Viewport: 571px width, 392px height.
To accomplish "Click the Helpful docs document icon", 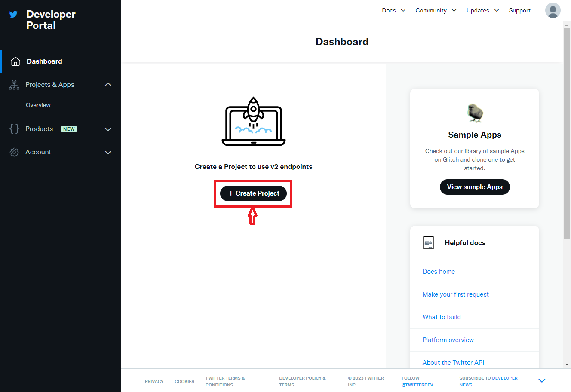I will point(428,243).
